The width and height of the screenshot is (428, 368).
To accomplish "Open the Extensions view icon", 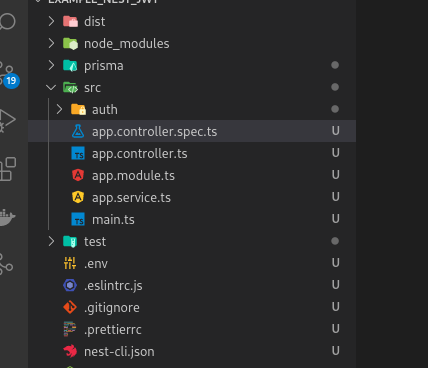I will pyautogui.click(x=8, y=169).
